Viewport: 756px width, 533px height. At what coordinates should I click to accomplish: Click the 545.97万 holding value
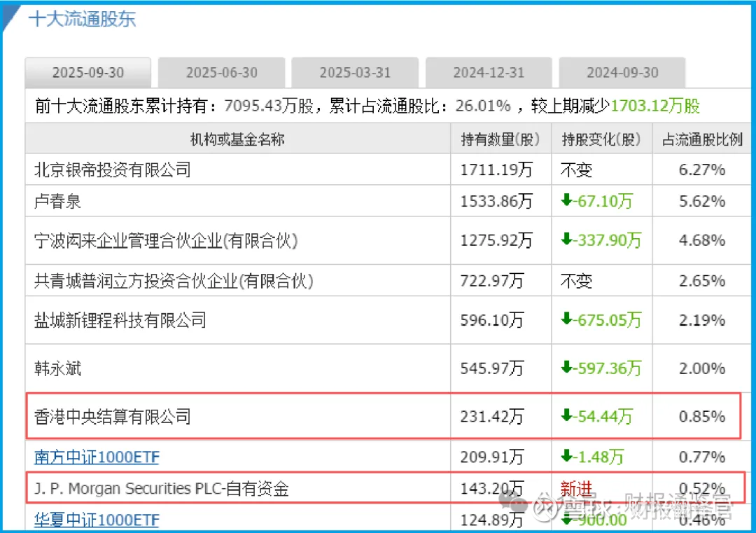492,368
